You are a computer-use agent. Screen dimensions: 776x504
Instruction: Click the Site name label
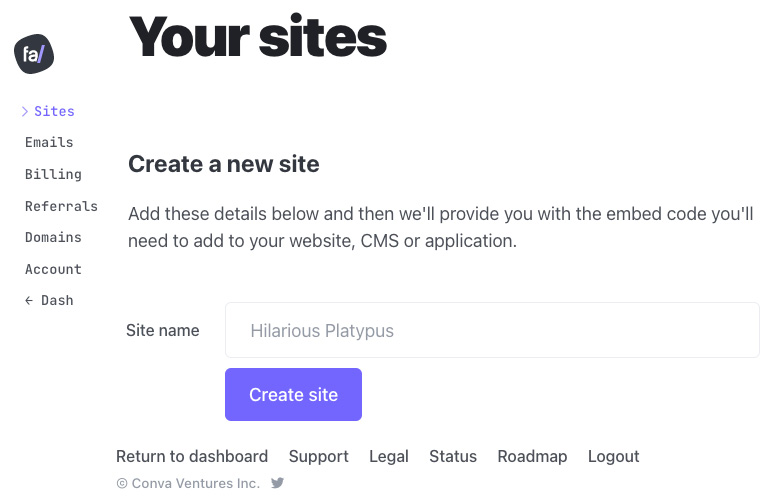163,330
